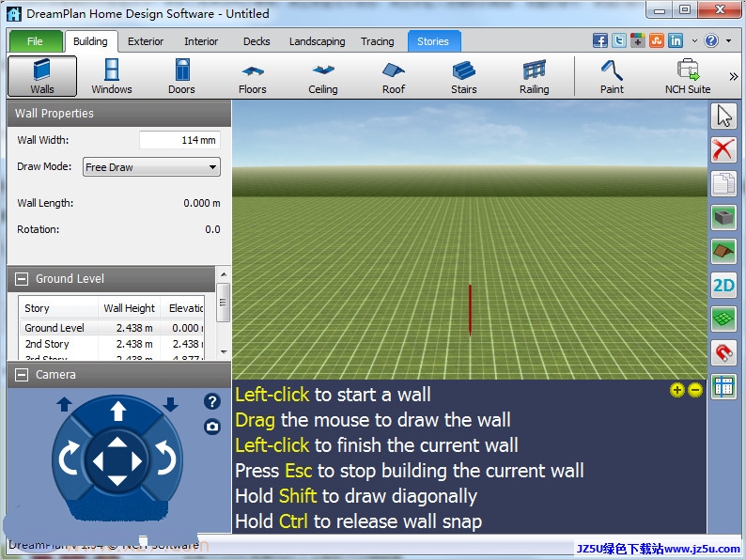
Task: Open the File menu
Action: click(x=35, y=41)
